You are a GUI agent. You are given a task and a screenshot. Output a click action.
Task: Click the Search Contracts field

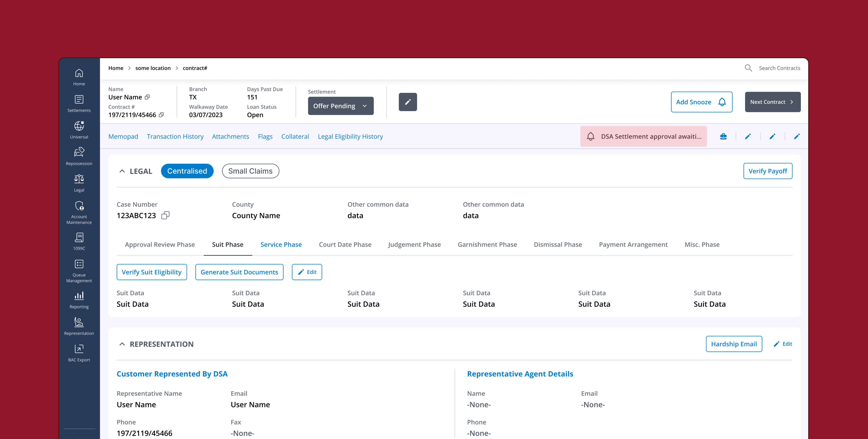tap(779, 68)
